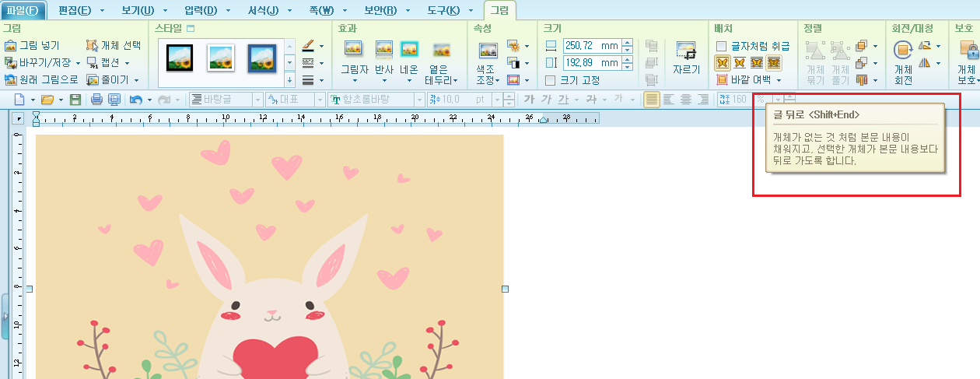This screenshot has height=379, width=980.
Task: Click the Print icon
Action: pos(97,100)
